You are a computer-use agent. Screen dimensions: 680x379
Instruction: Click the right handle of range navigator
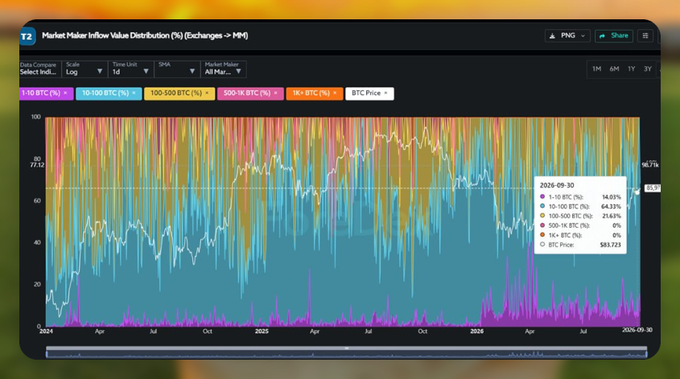pyautogui.click(x=646, y=354)
